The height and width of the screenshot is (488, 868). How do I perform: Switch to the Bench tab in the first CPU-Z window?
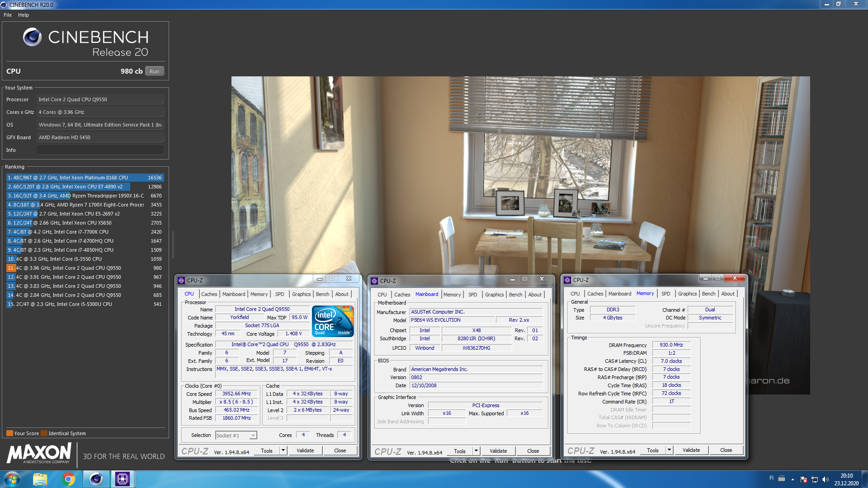tap(322, 294)
